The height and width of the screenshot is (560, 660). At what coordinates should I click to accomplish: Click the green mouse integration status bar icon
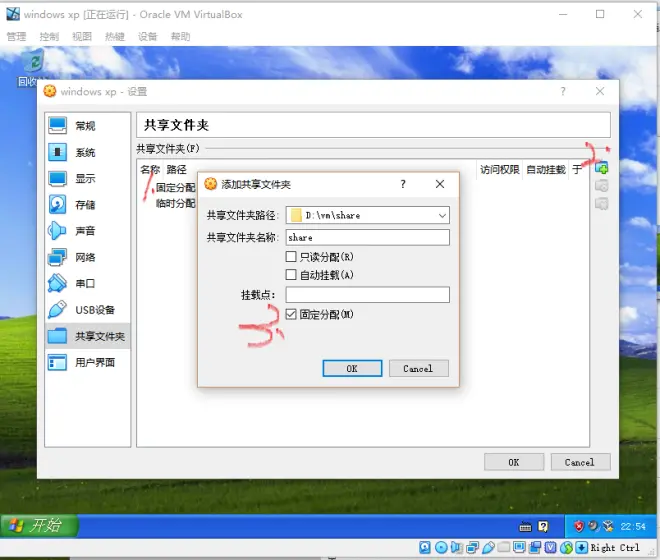coord(567,547)
